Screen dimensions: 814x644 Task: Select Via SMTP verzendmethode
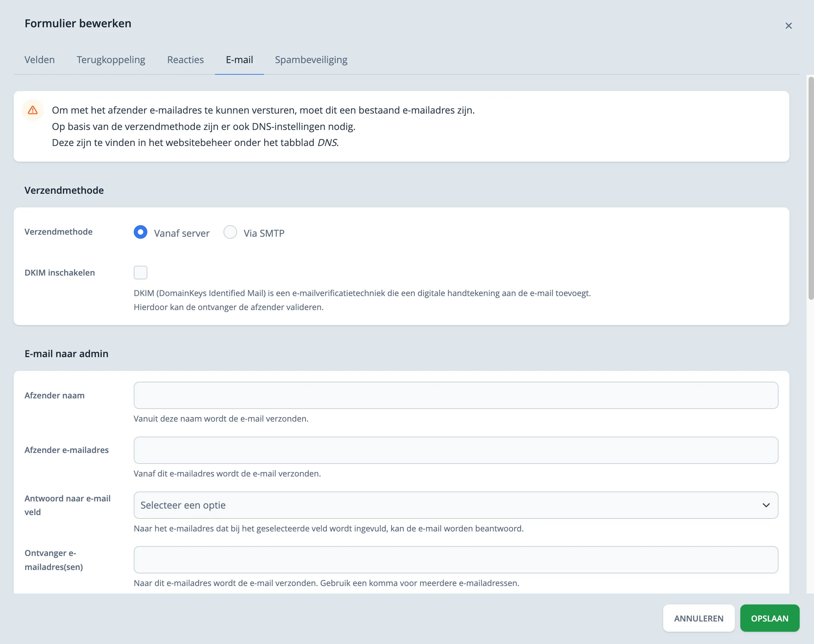pyautogui.click(x=230, y=232)
